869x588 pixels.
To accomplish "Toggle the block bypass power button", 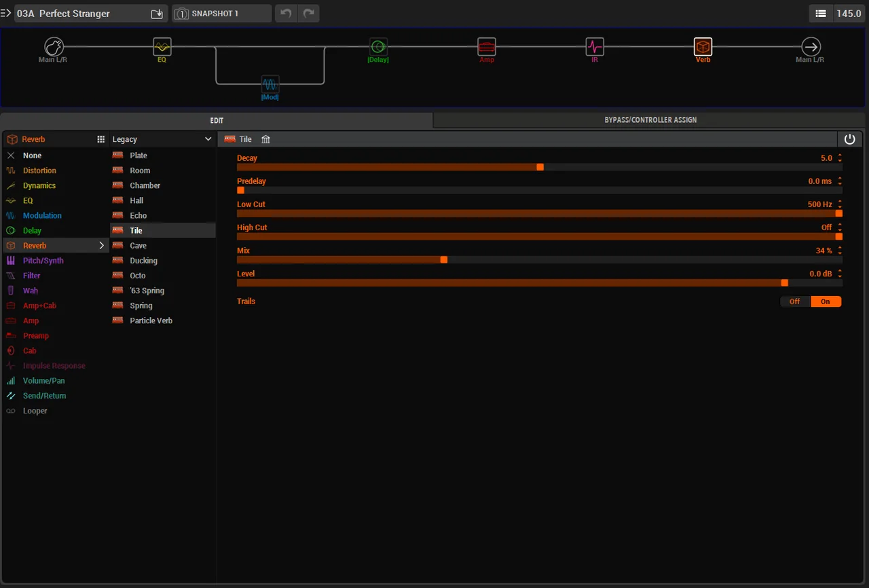I will coord(849,139).
